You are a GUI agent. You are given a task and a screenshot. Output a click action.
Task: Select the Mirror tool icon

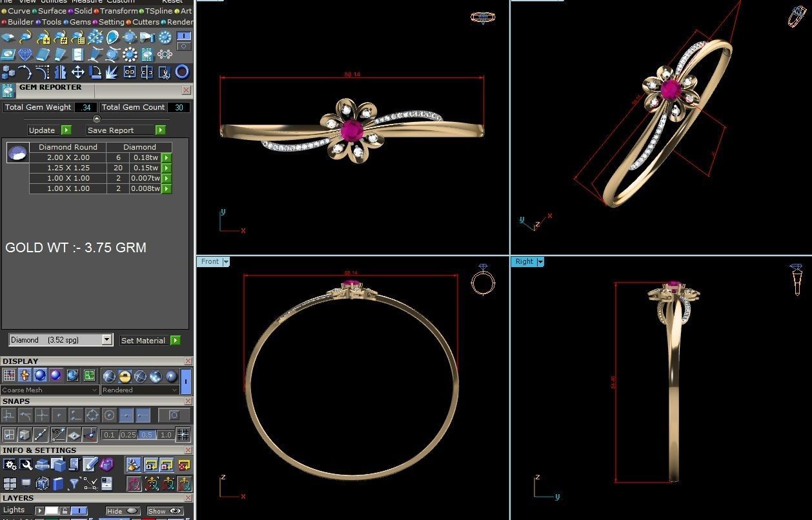tap(61, 72)
